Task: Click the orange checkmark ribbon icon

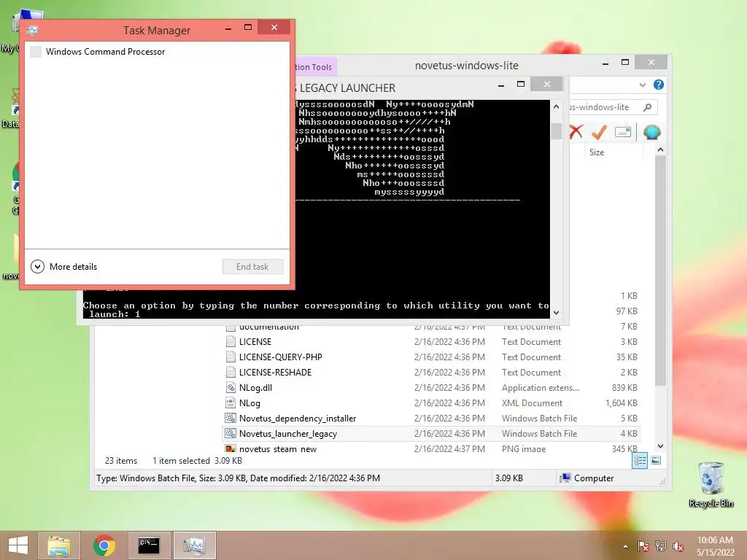Action: (599, 132)
